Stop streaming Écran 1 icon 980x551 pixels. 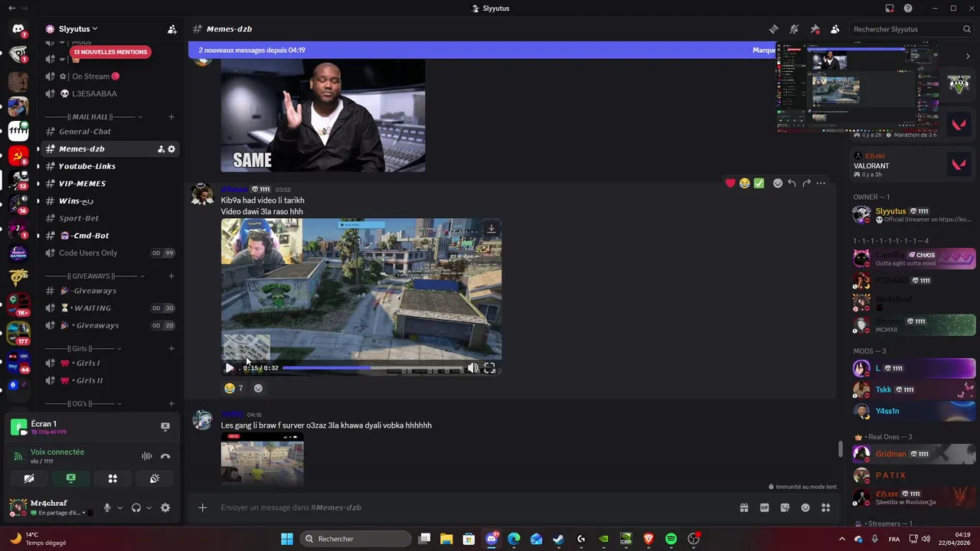click(165, 427)
